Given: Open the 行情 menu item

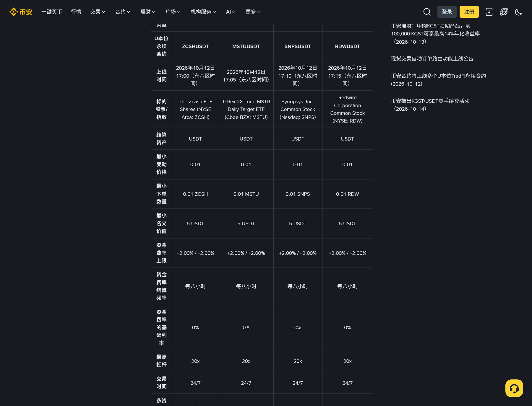Looking at the screenshot, I should tap(76, 12).
